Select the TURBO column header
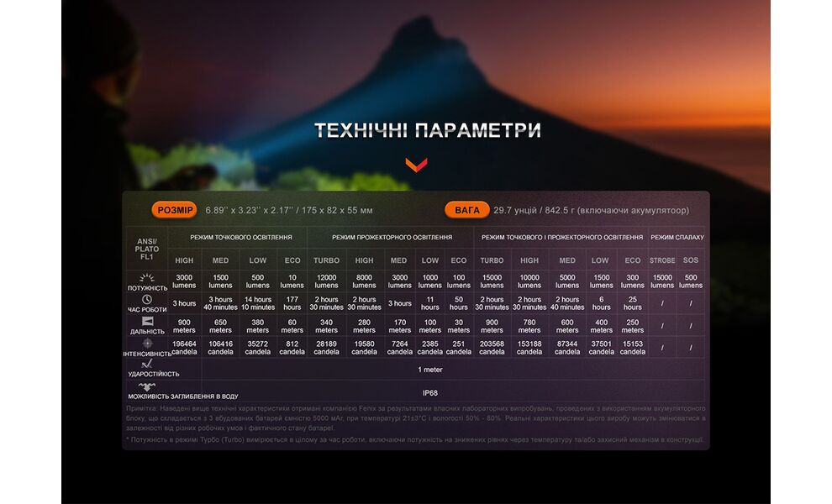Viewport: 832px width, 504px height. 326,260
